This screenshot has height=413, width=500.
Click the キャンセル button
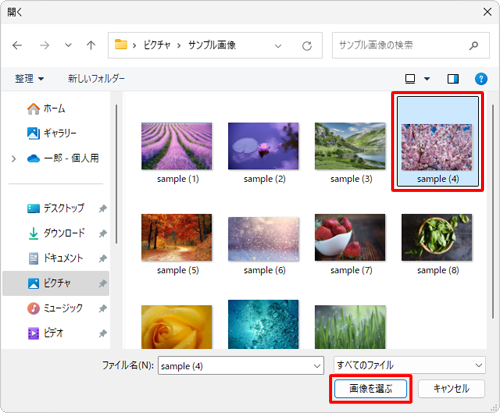(x=451, y=389)
